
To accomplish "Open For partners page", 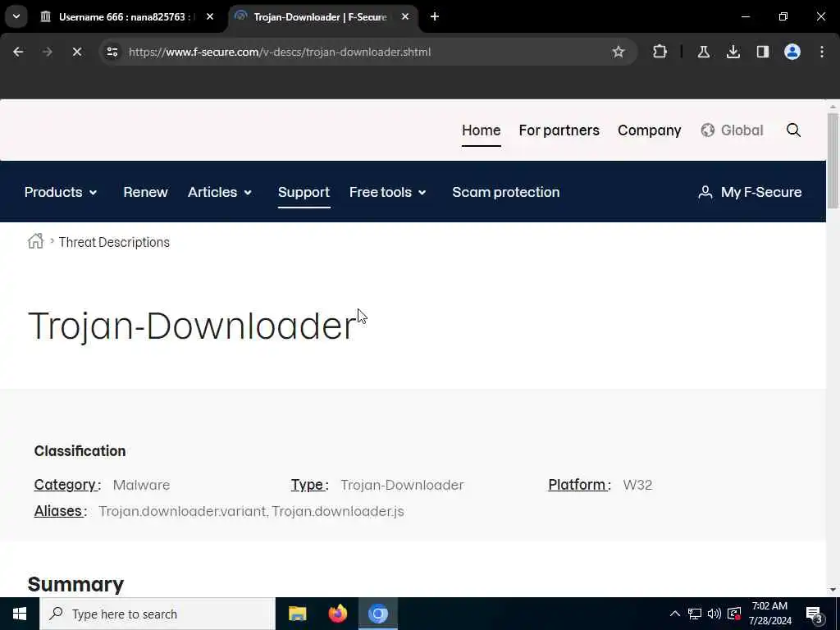I will (x=559, y=130).
